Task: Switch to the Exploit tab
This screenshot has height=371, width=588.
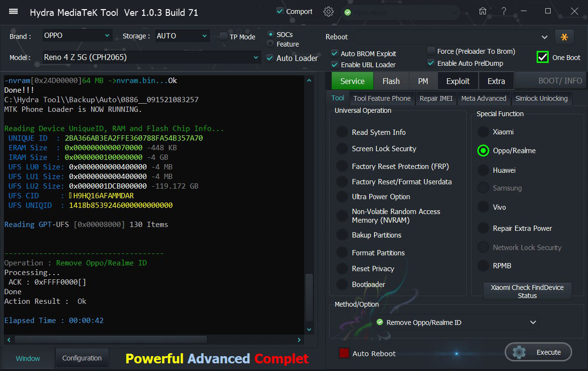Action: [458, 81]
